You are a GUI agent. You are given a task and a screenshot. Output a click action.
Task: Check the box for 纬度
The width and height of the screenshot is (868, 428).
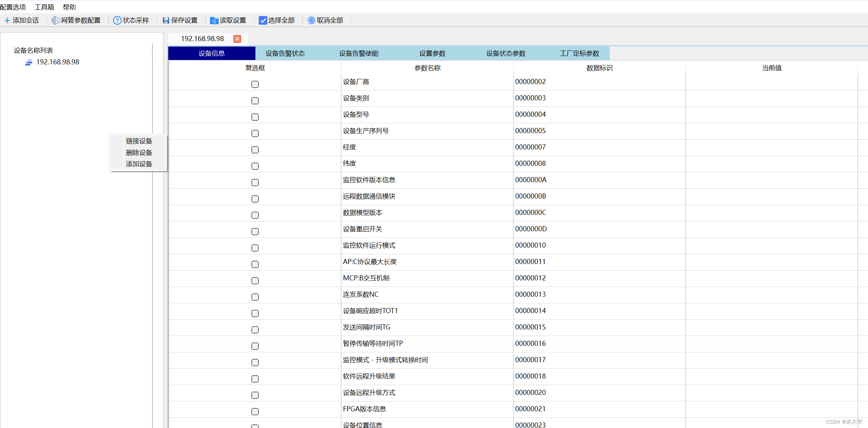255,166
